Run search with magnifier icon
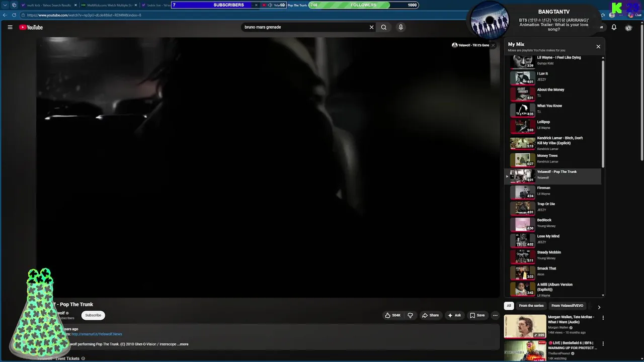 coord(384,27)
